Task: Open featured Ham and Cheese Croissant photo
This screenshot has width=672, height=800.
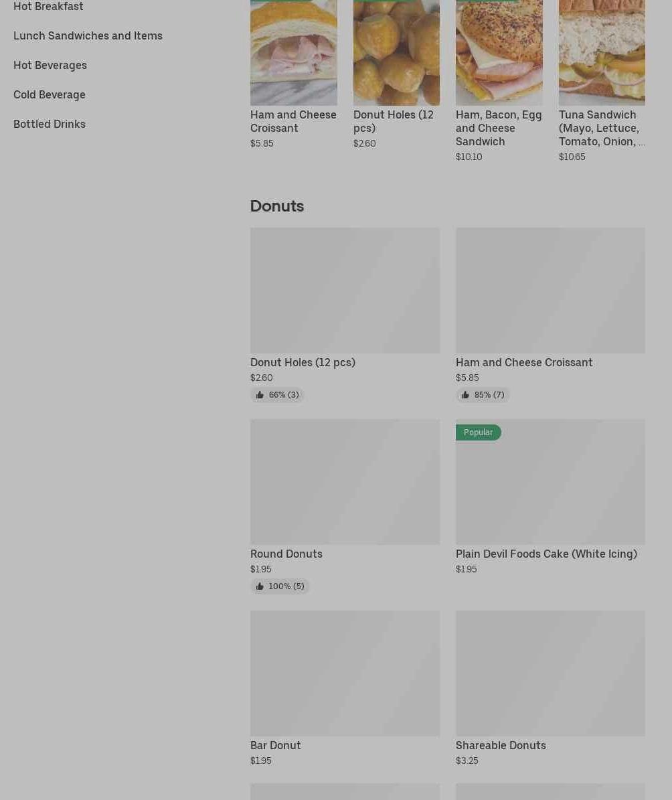Action: coord(293,52)
